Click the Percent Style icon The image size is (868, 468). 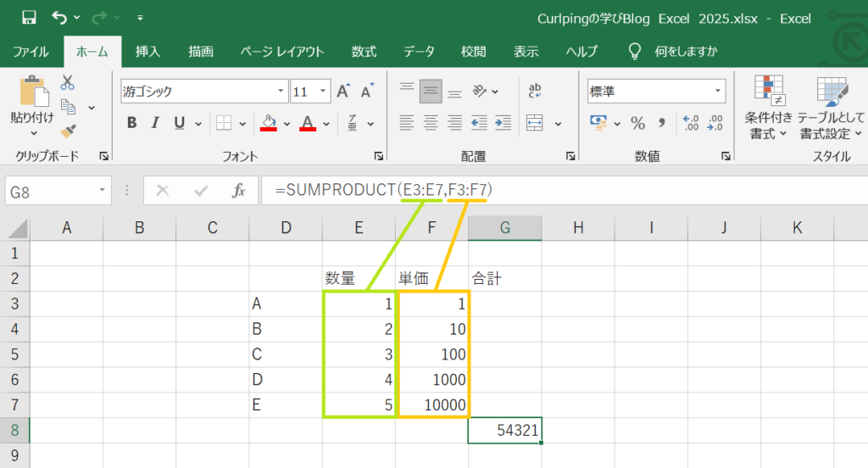pos(637,123)
